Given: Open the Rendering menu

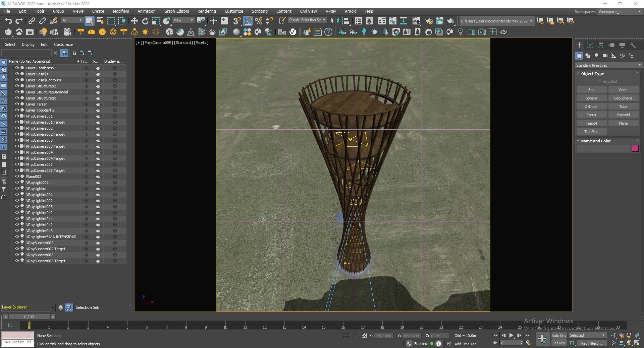Looking at the screenshot, I should click(207, 11).
